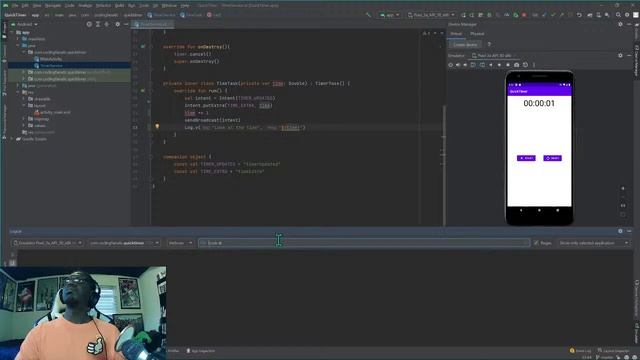Click emulator toolbar Back triangle icon
Viewport: 640px width, 360px height.
pyautogui.click(x=491, y=65)
